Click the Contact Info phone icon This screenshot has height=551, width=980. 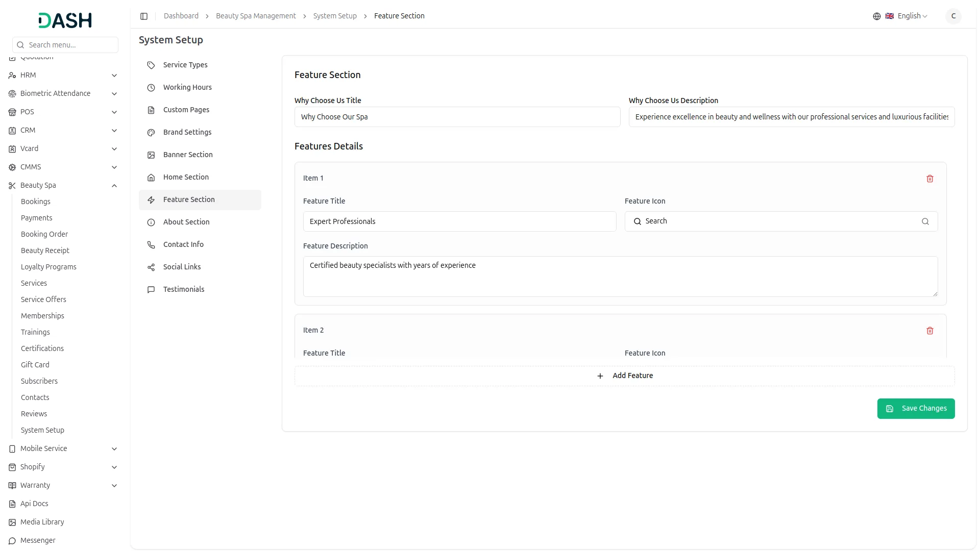click(151, 245)
